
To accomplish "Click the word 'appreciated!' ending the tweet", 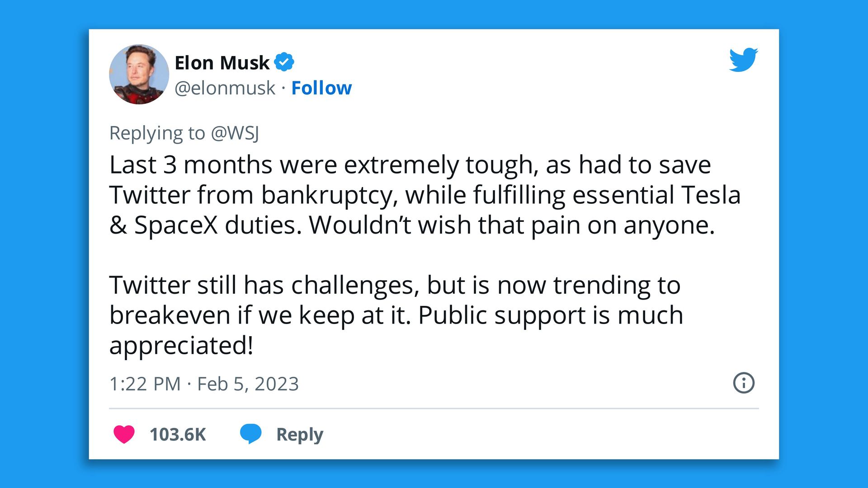I will point(181,346).
